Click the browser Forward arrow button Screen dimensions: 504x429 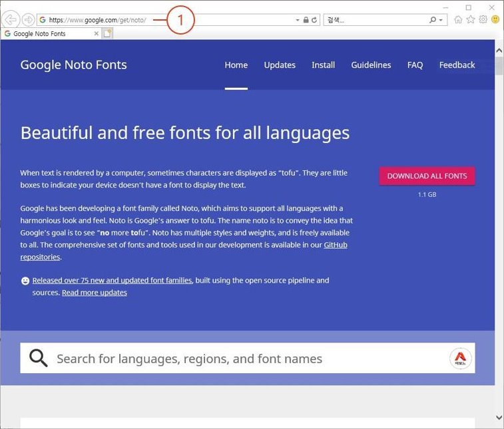coord(28,20)
